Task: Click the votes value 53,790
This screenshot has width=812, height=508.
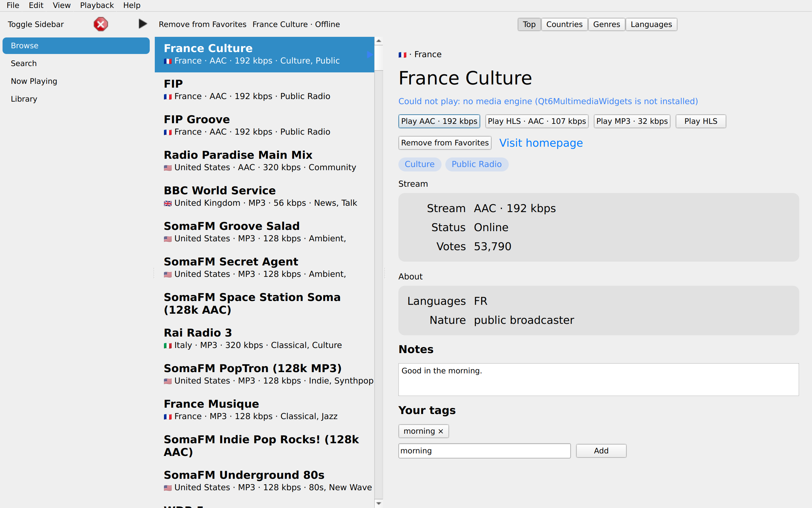Action: coord(492,247)
